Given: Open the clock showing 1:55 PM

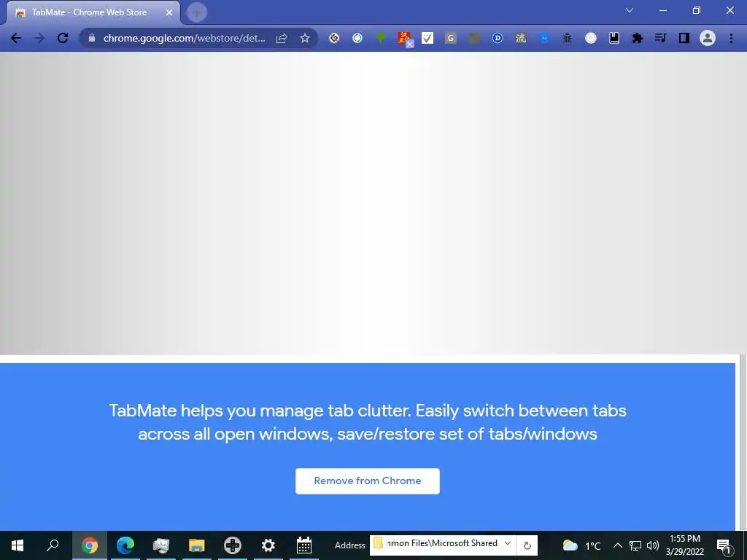Looking at the screenshot, I should point(684,545).
